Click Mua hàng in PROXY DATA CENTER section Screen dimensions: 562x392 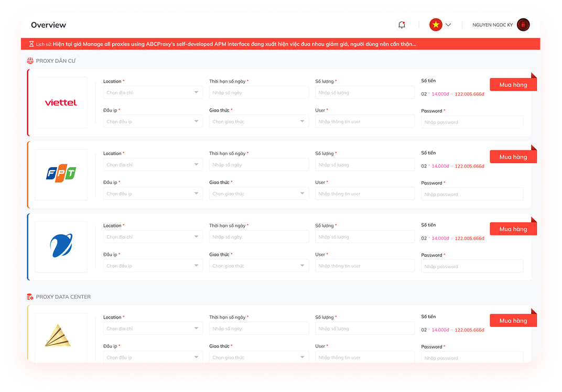[x=513, y=320]
